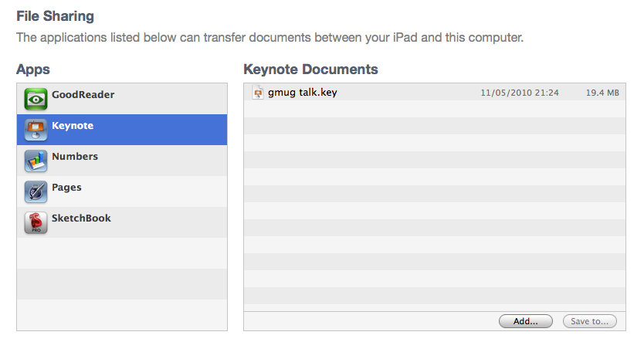This screenshot has height=342, width=644.
Task: Select SketchBook in the Apps list
Action: click(x=81, y=218)
